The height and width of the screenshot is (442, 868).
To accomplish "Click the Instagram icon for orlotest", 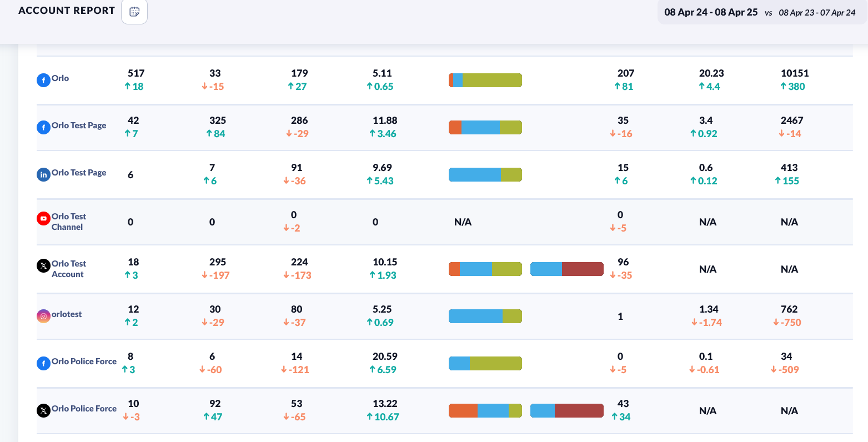I will click(43, 316).
